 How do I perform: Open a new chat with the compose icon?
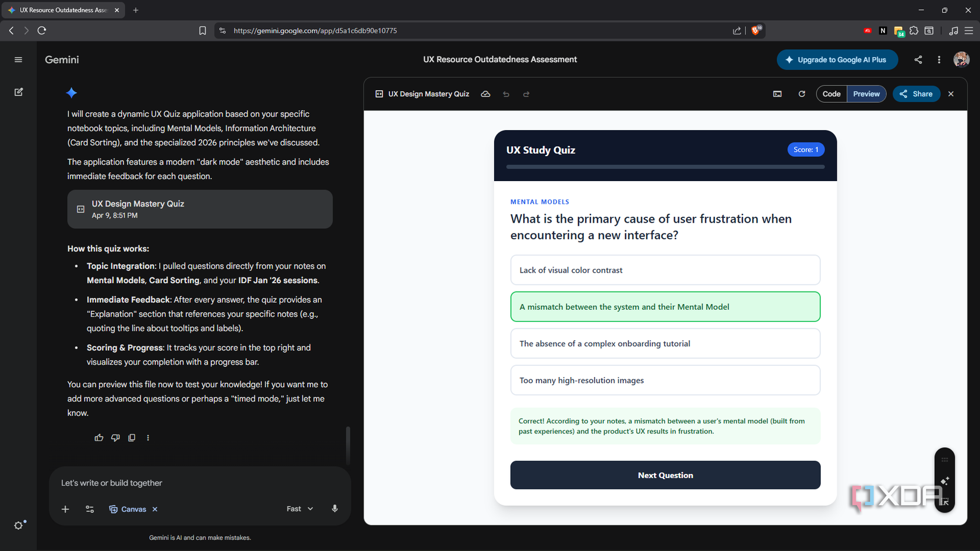[18, 92]
